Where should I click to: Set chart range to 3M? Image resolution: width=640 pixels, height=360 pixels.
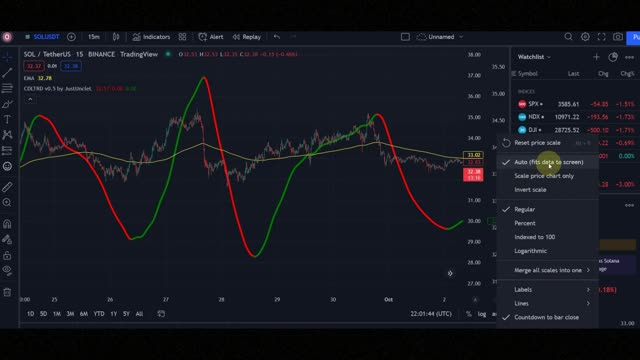pos(70,314)
